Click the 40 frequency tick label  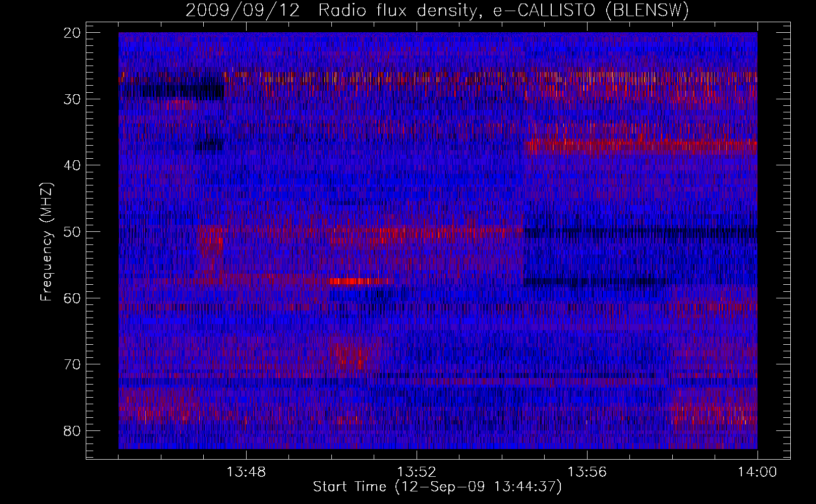tap(73, 165)
